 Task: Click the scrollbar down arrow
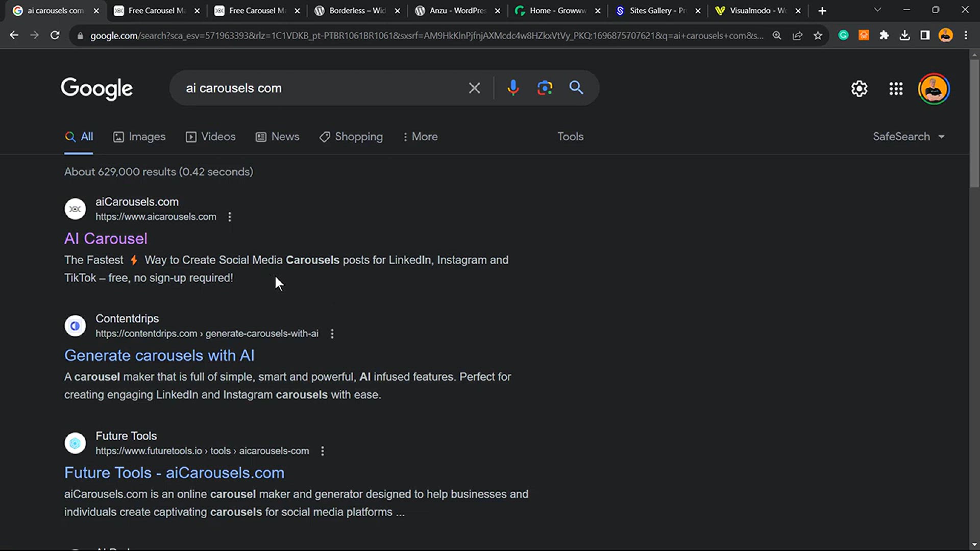[x=974, y=544]
